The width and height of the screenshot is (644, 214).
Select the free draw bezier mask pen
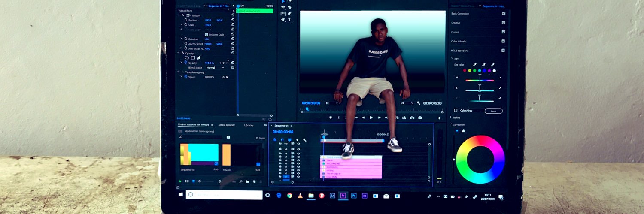(x=199, y=57)
